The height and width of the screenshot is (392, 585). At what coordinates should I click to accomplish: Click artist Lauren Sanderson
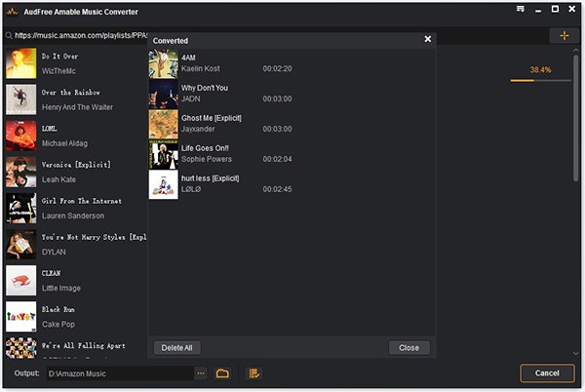tap(73, 216)
